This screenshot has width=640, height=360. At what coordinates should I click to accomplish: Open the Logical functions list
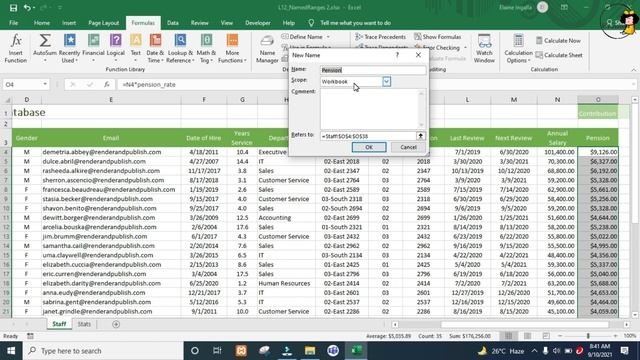116,49
